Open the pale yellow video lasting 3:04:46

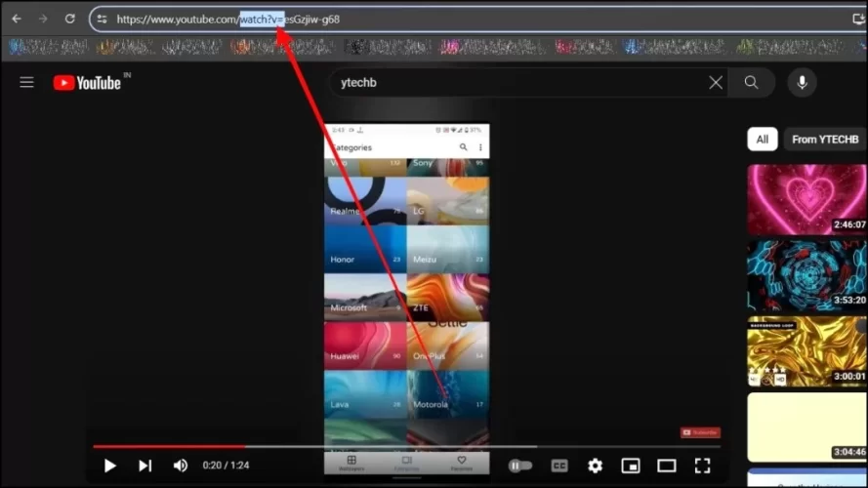807,427
